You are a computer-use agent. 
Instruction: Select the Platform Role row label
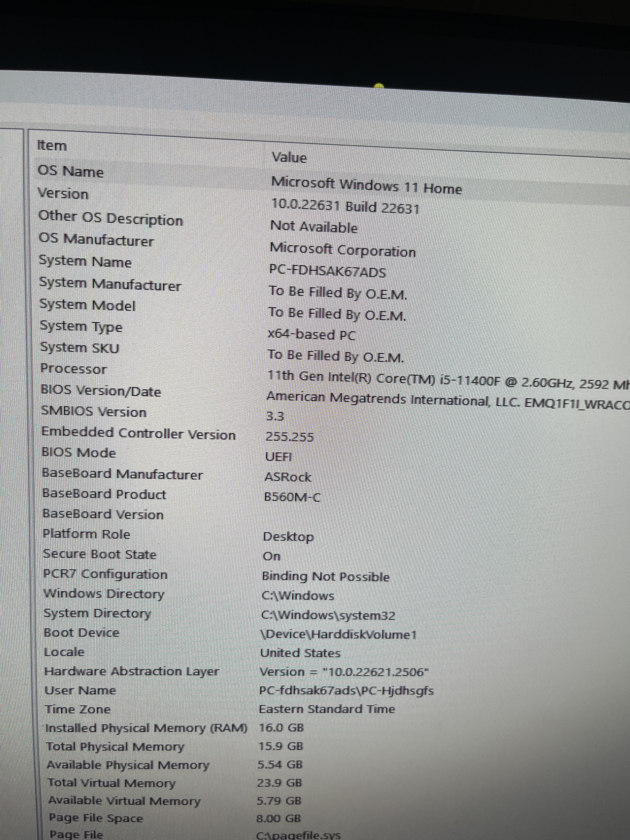point(87,534)
